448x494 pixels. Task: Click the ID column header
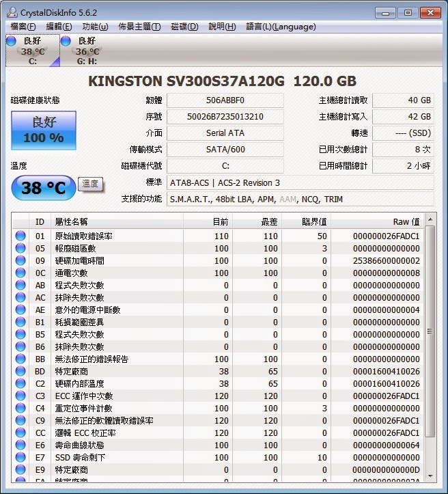point(40,222)
